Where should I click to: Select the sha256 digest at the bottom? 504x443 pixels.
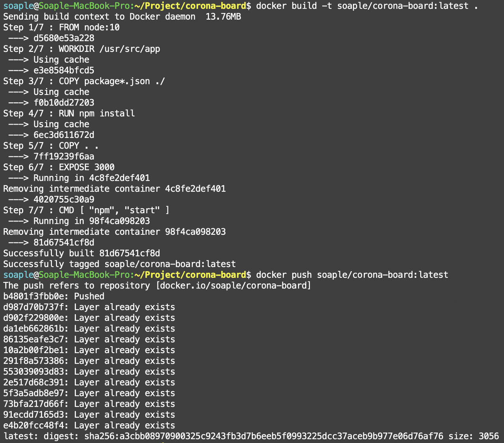pyautogui.click(x=264, y=436)
